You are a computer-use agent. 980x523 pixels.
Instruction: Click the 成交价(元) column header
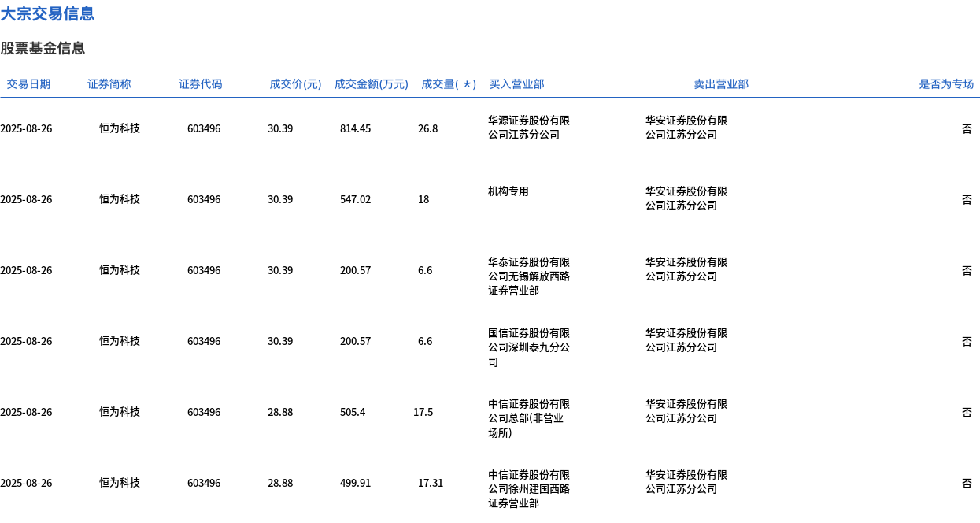295,84
